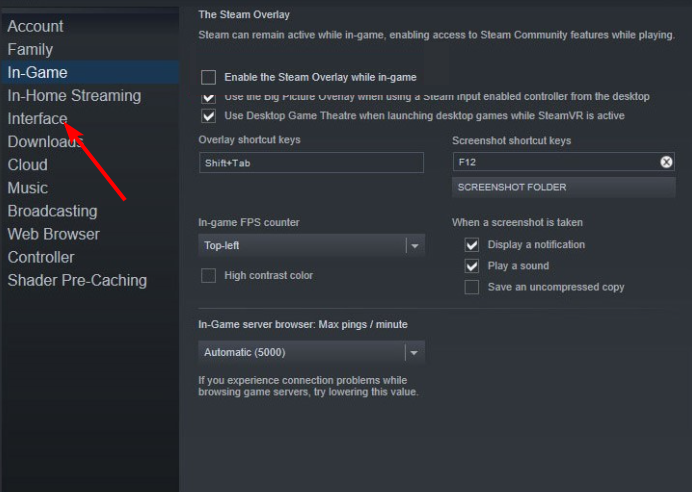Toggle High contrast color checkbox
The width and height of the screenshot is (692, 492).
209,275
